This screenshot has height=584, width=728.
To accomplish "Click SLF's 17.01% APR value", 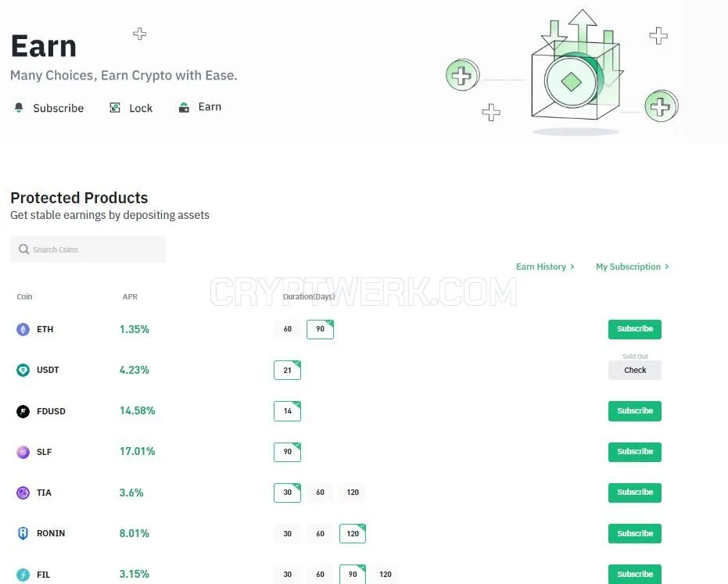I will (x=138, y=451).
